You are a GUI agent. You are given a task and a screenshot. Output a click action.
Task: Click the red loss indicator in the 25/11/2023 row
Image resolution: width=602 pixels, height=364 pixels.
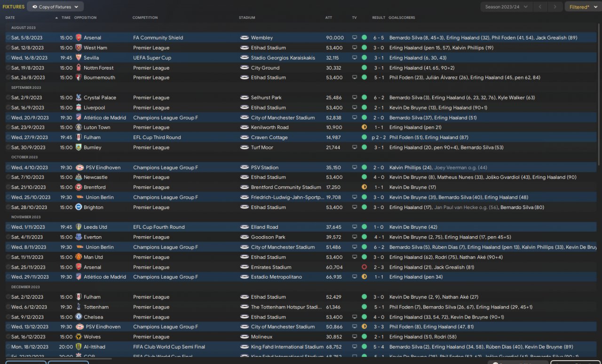click(x=364, y=267)
